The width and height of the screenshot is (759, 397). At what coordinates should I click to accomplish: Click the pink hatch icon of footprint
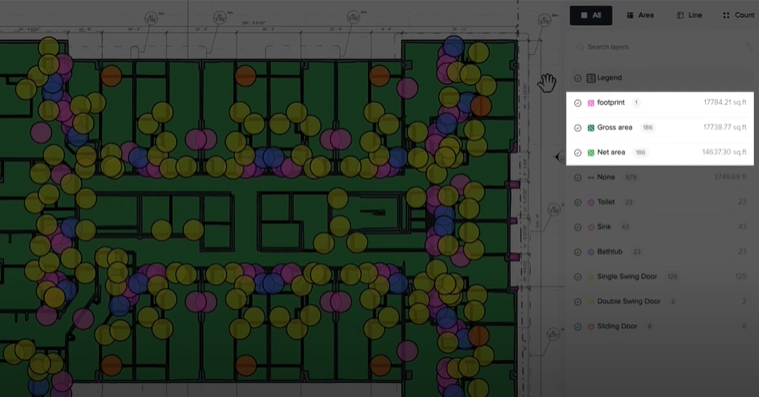[x=591, y=103]
